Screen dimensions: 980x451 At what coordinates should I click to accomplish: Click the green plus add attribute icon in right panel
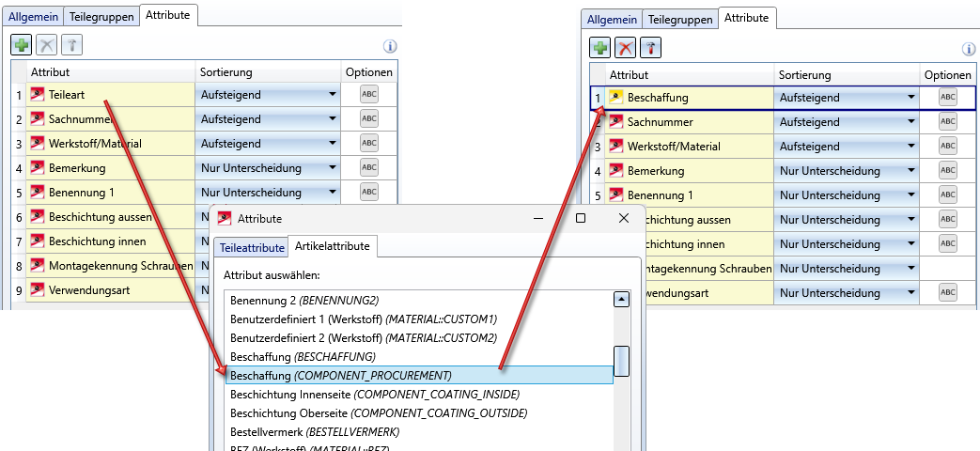coord(600,48)
